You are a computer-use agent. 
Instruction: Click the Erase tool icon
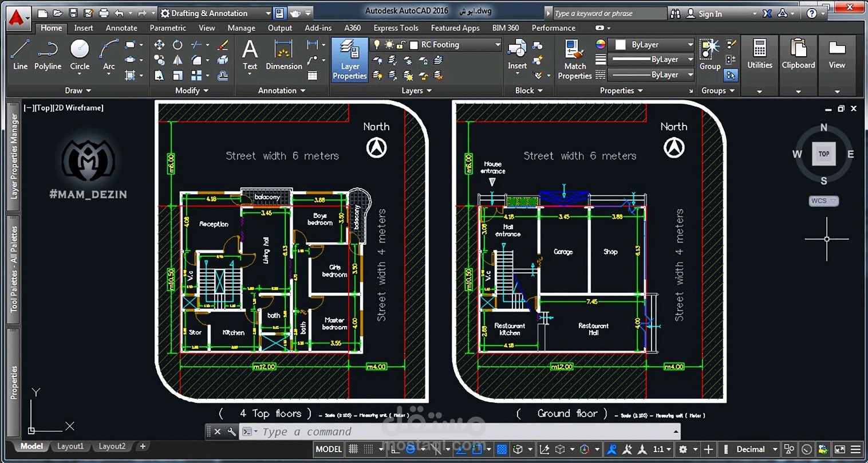[x=223, y=45]
